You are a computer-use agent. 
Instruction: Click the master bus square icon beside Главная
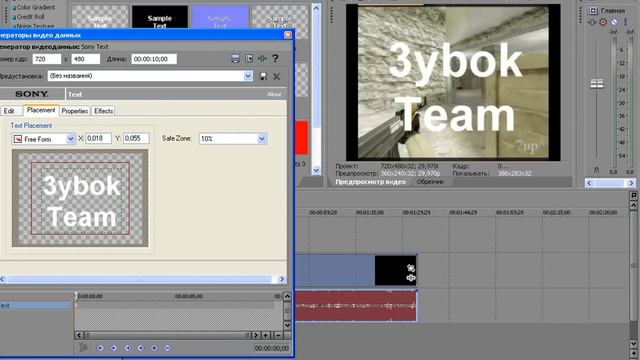pos(593,11)
